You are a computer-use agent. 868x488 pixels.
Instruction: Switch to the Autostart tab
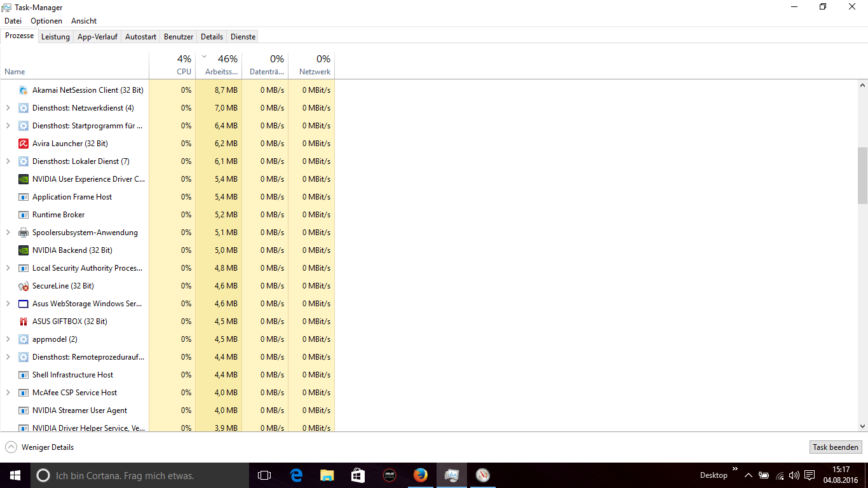[140, 37]
